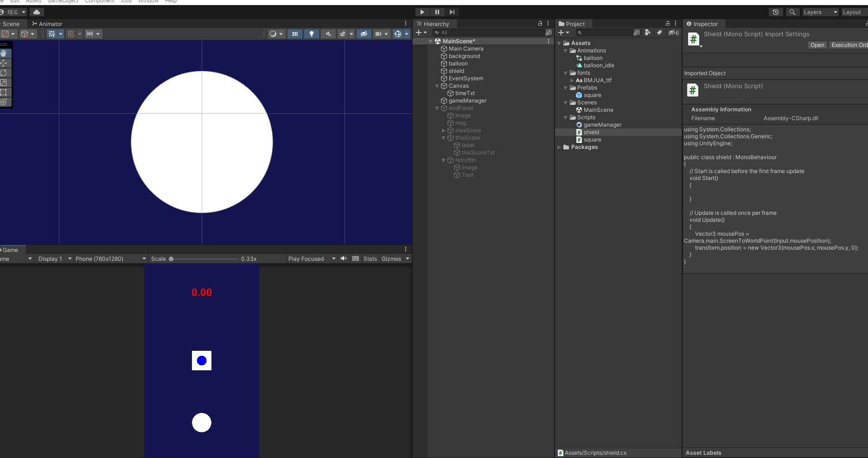Open global search magnifier in top bar
This screenshot has height=458, width=868.
(792, 12)
